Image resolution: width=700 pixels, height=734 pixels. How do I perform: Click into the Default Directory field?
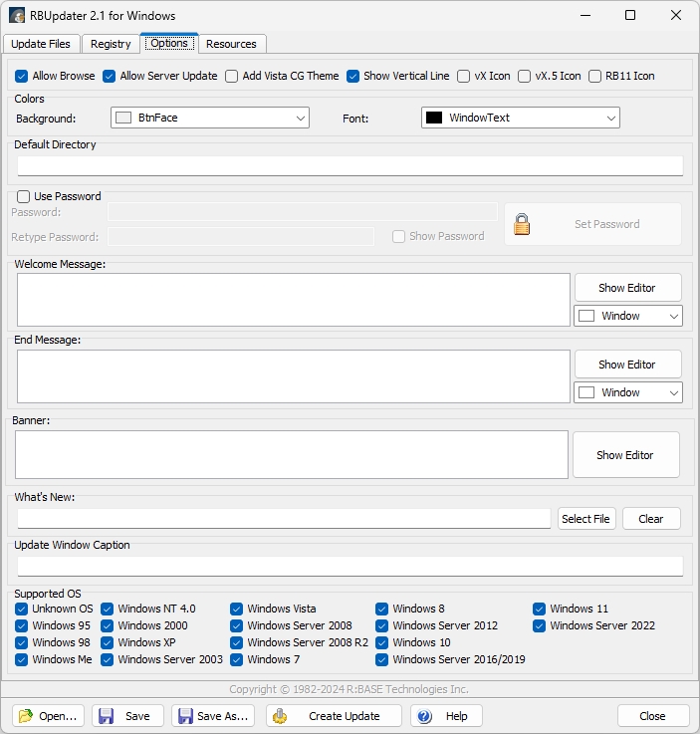click(350, 165)
